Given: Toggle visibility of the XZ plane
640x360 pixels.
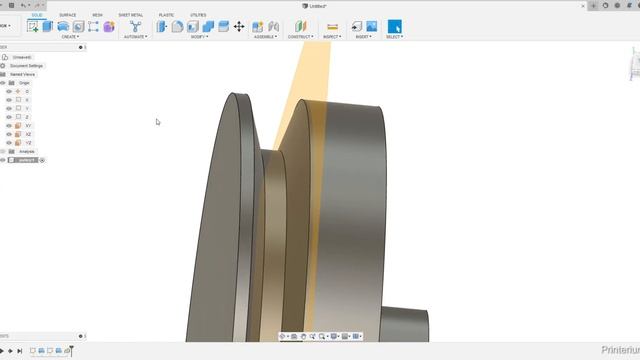Looking at the screenshot, I should coord(9,134).
